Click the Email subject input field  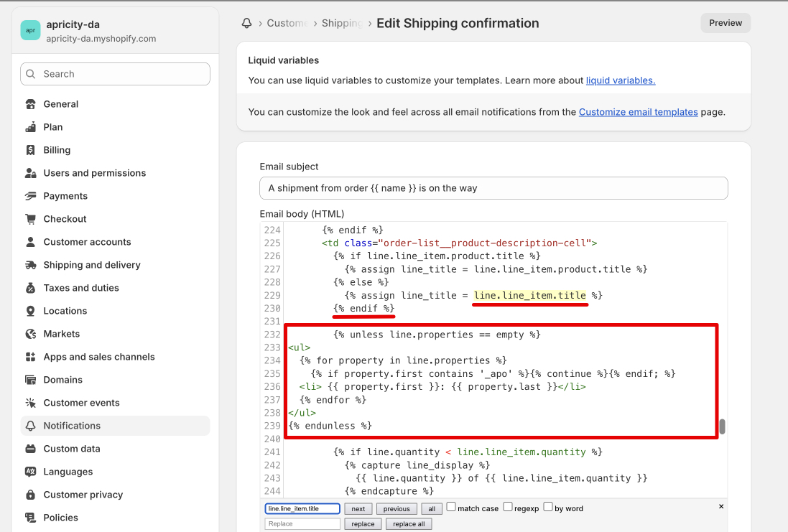pos(493,188)
